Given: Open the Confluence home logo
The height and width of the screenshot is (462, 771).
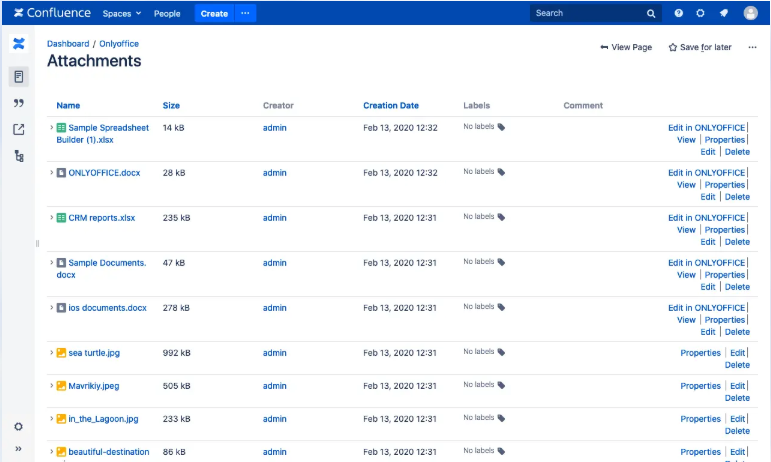Looking at the screenshot, I should coord(52,13).
